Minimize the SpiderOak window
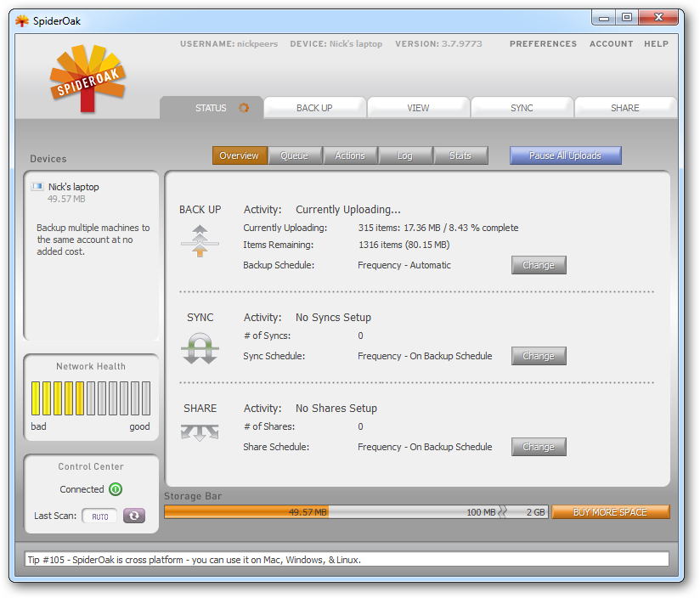 click(604, 17)
